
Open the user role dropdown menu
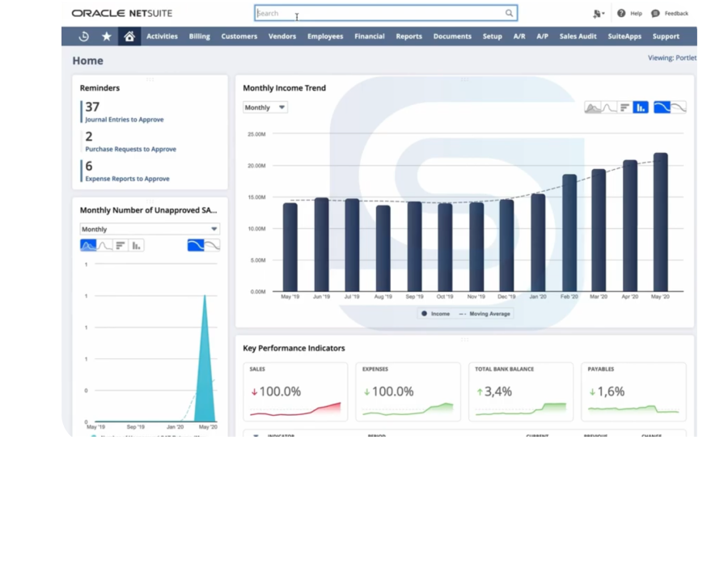[x=599, y=14]
